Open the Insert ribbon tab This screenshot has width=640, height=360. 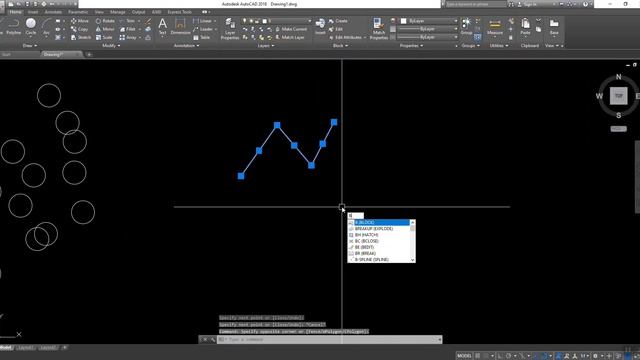coord(33,12)
